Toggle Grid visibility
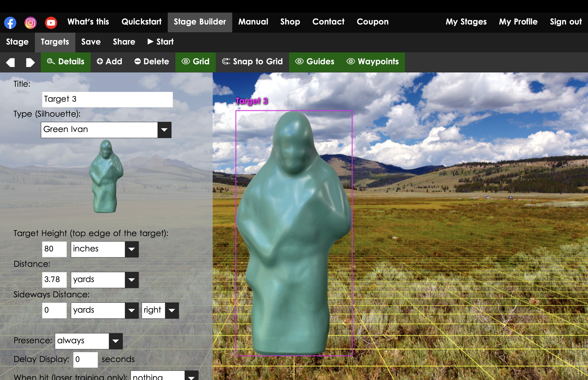 click(196, 62)
